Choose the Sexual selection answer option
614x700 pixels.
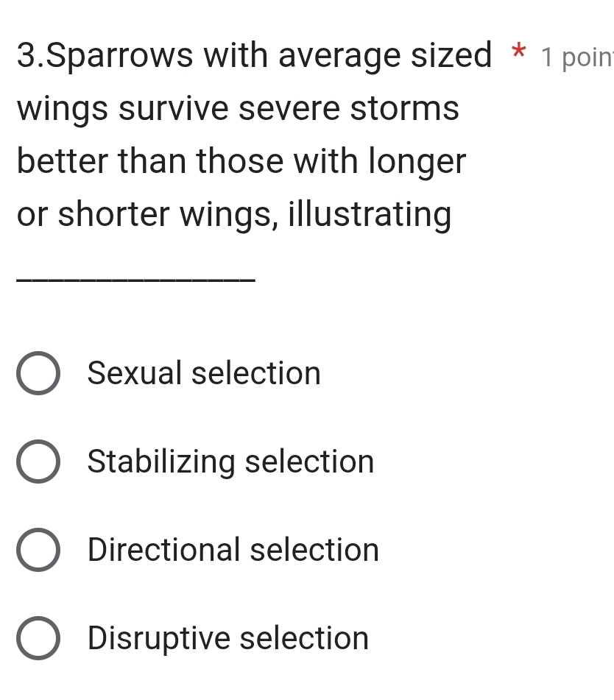pyautogui.click(x=39, y=373)
